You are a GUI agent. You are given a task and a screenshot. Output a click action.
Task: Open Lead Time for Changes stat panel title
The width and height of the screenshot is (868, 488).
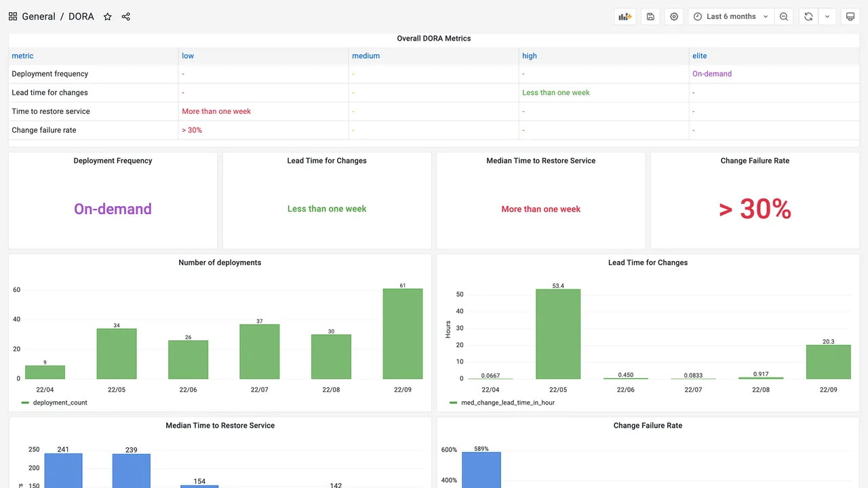[327, 161]
